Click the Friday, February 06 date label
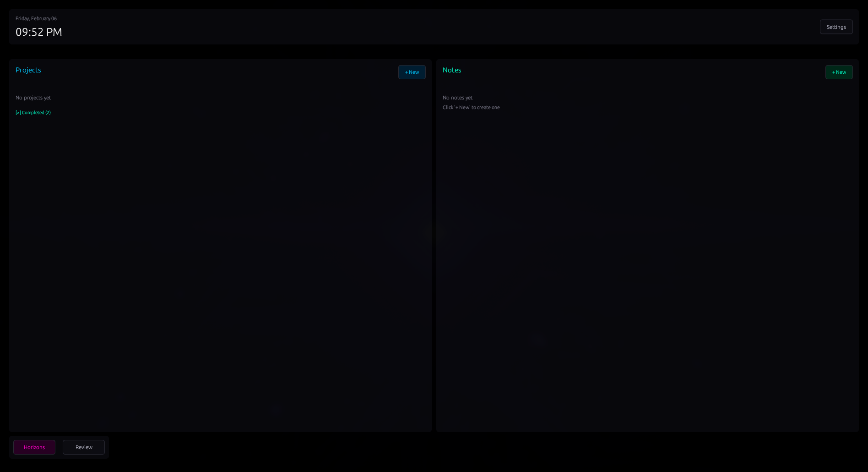The width and height of the screenshot is (868, 472). click(36, 18)
